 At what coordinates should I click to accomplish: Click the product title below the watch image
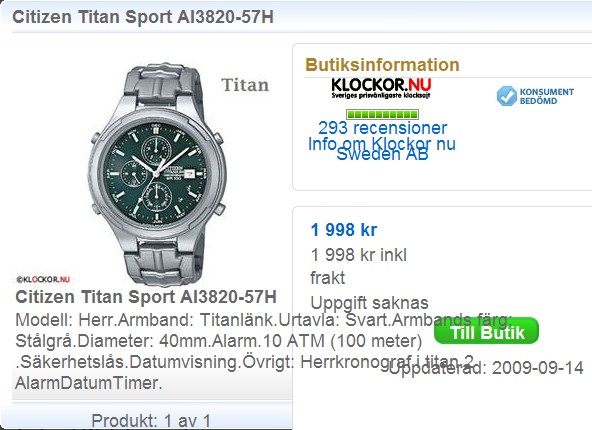[x=146, y=297]
